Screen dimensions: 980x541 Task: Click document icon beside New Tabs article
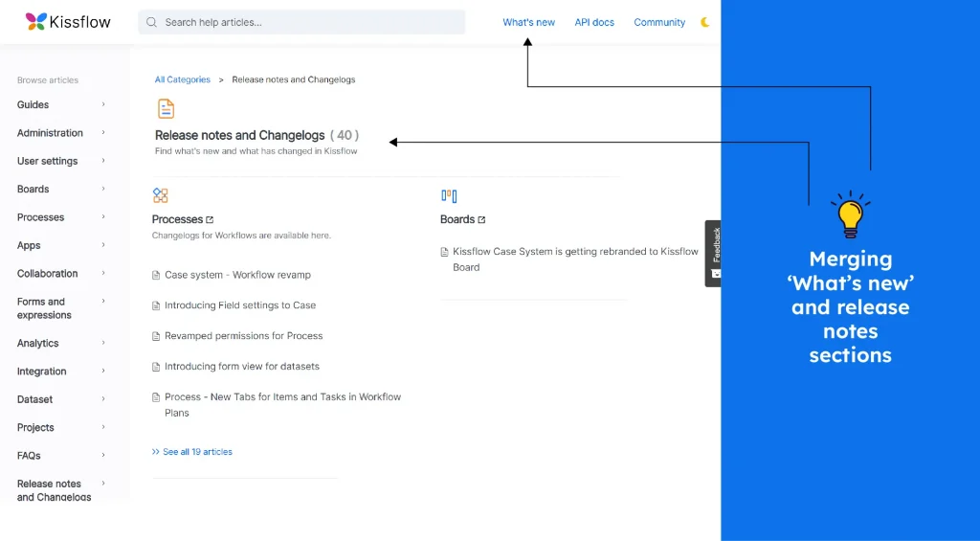156,397
